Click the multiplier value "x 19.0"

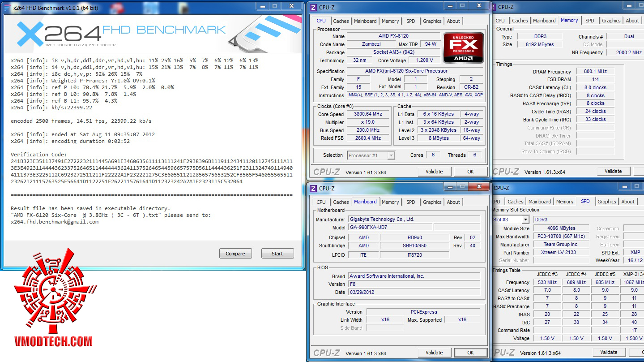pos(367,122)
